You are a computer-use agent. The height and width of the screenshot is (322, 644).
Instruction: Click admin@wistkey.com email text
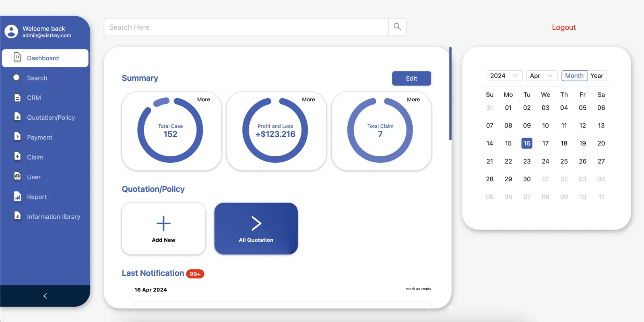click(47, 35)
